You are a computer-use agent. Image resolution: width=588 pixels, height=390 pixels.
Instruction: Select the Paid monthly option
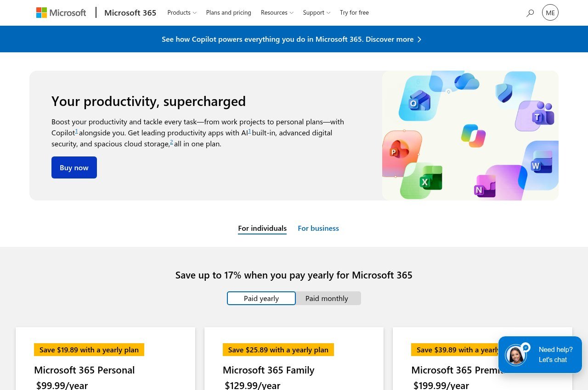tap(327, 298)
